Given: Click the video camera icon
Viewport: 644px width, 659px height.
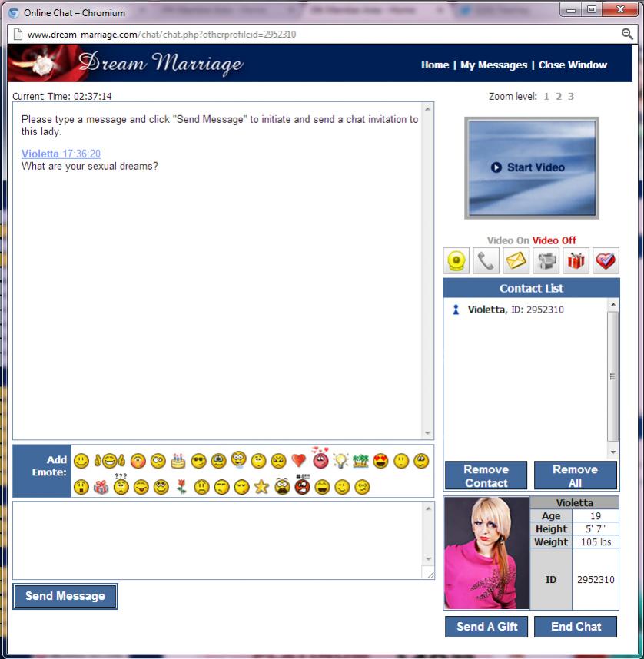Looking at the screenshot, I should pos(546,261).
